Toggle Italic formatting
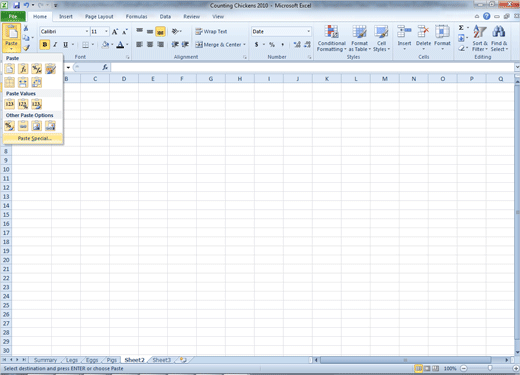 tap(55, 44)
